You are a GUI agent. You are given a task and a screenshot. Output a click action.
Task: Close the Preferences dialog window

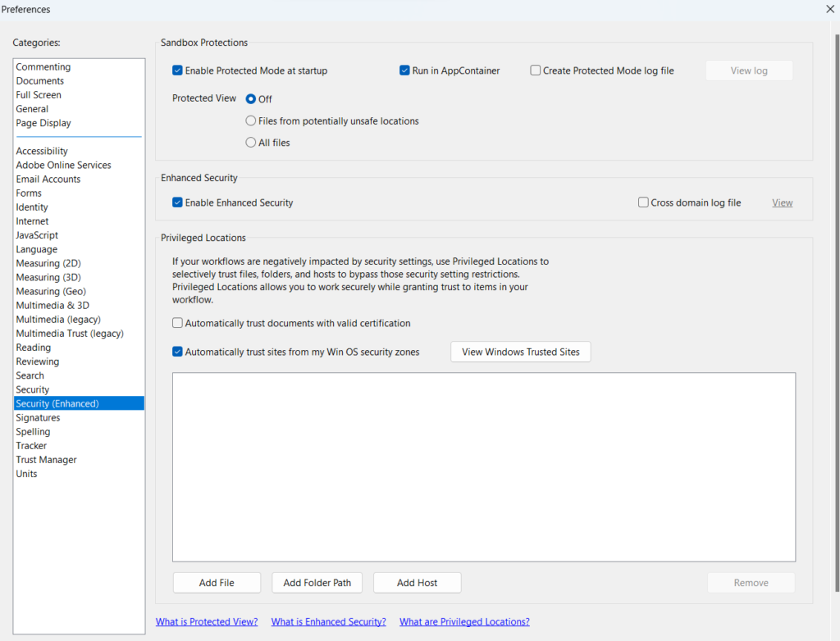829,9
